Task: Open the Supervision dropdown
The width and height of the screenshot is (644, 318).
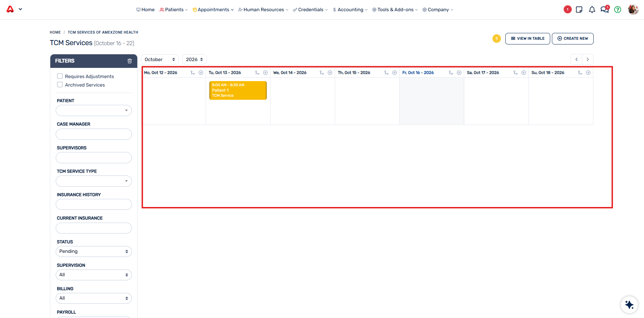Action: click(x=94, y=275)
